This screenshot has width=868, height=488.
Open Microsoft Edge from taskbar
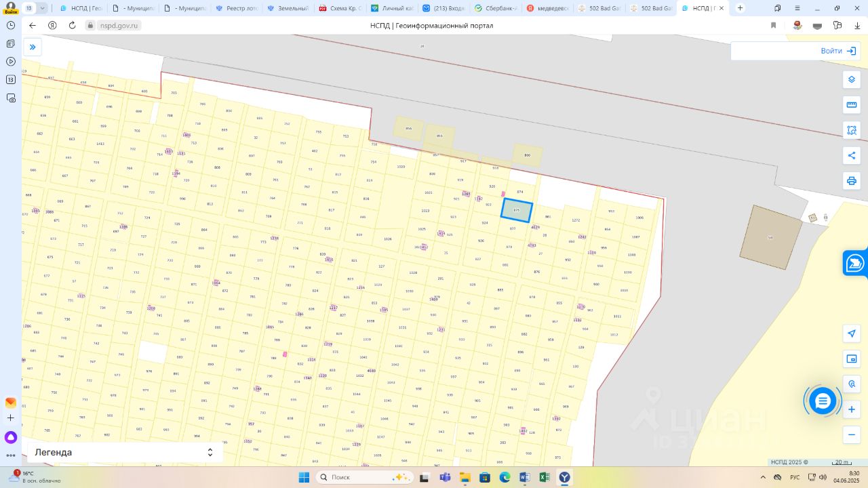pyautogui.click(x=505, y=477)
